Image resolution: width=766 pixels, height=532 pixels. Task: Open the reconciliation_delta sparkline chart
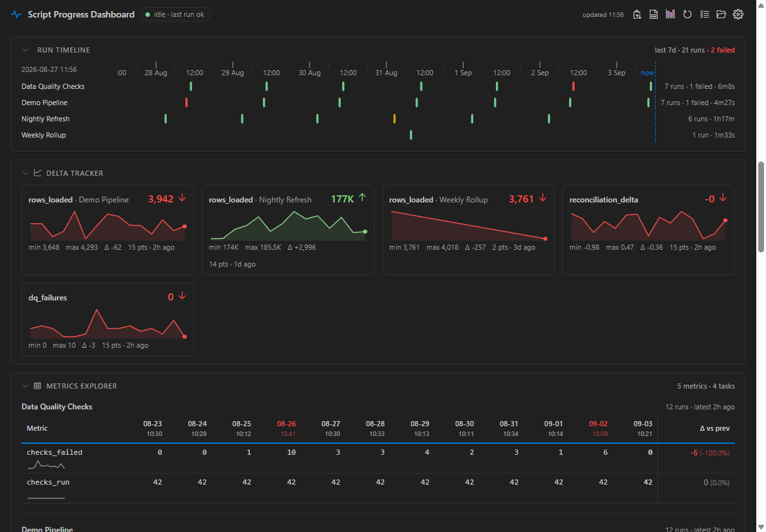649,226
